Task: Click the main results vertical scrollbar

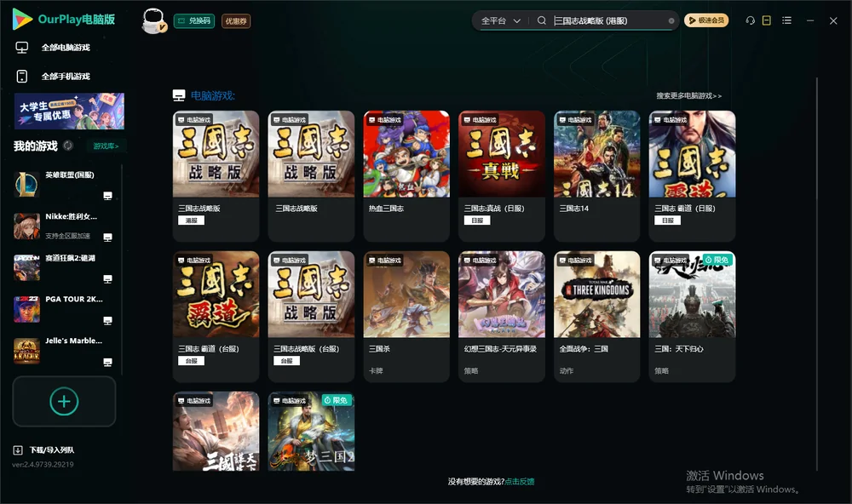Action: (816, 274)
